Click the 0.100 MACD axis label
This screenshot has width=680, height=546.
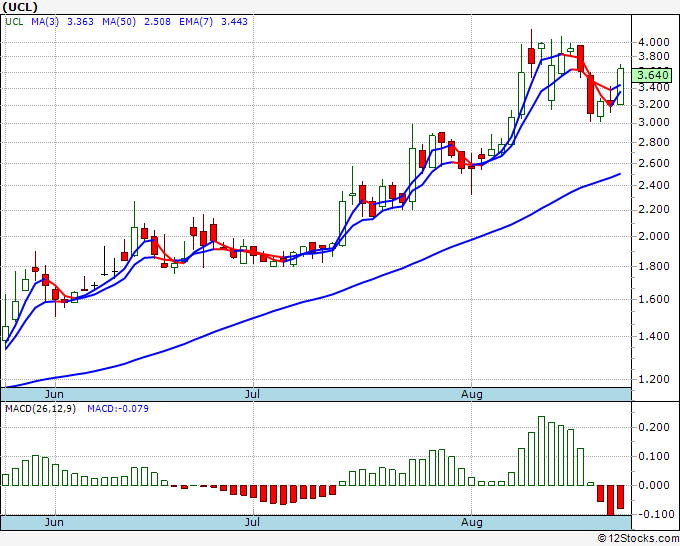pyautogui.click(x=654, y=456)
